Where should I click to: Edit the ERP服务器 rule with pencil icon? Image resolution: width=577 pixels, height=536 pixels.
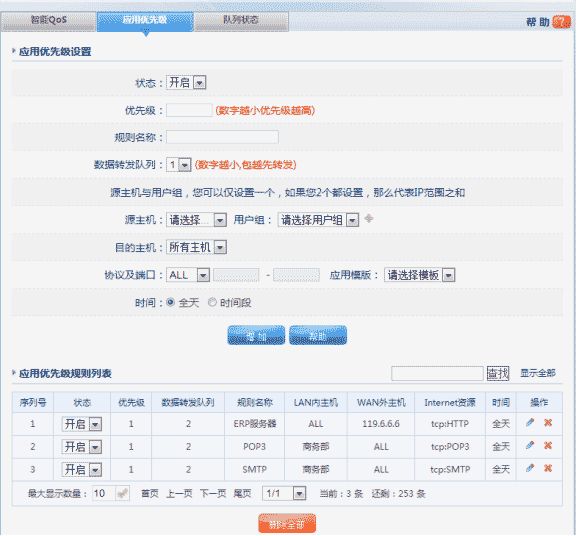[530, 423]
